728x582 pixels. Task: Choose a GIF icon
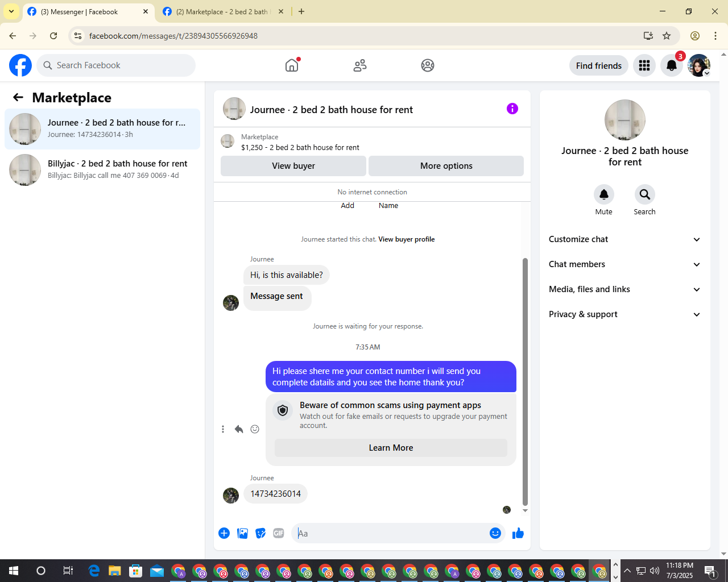(x=279, y=533)
